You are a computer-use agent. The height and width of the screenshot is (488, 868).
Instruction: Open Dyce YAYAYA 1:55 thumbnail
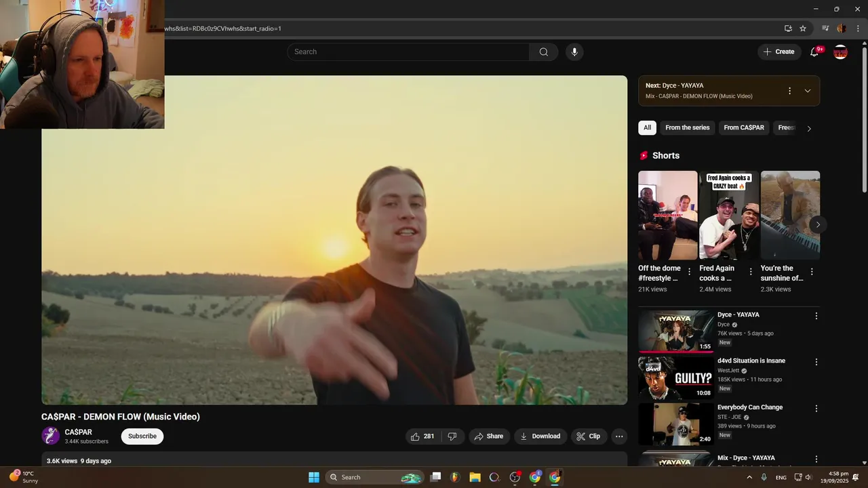click(675, 331)
